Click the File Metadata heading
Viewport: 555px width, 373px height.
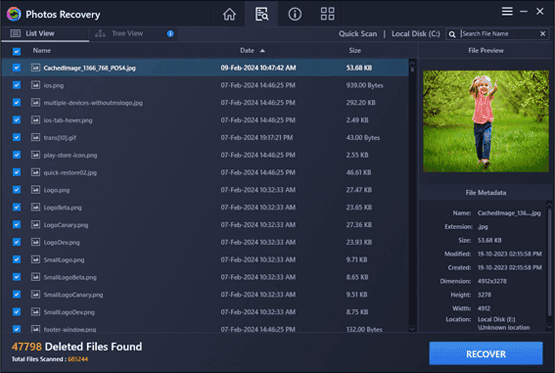(x=486, y=193)
